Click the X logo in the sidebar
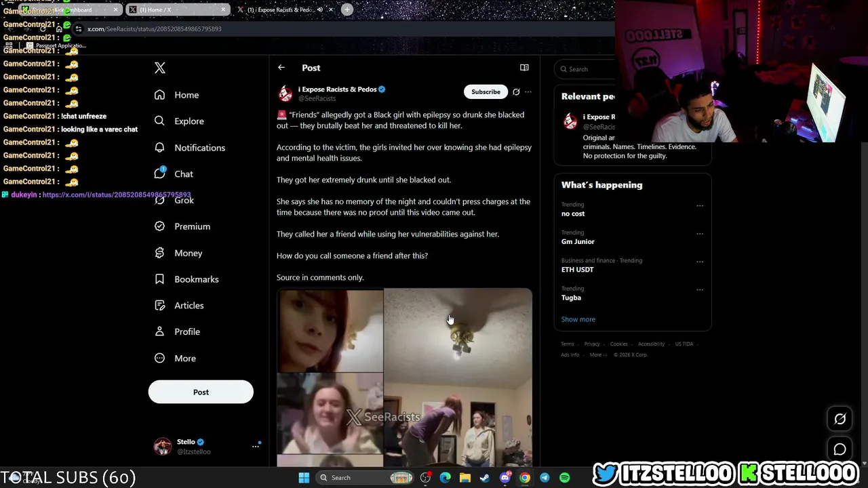Viewport: 868px width, 488px height. tap(160, 68)
